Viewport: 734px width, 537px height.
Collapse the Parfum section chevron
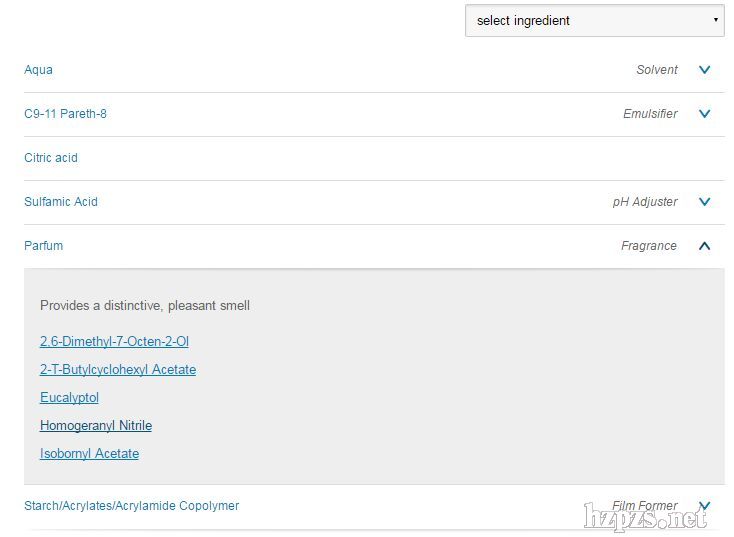[704, 246]
